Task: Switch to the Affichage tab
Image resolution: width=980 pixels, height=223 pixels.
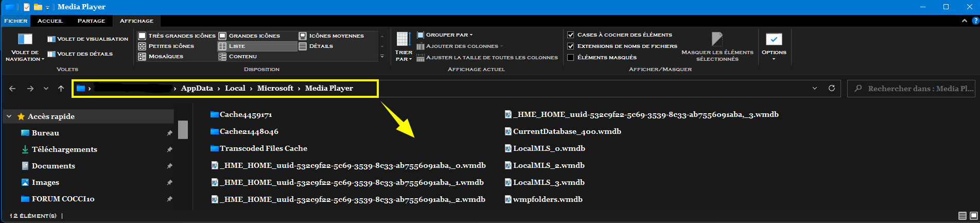Action: point(136,21)
